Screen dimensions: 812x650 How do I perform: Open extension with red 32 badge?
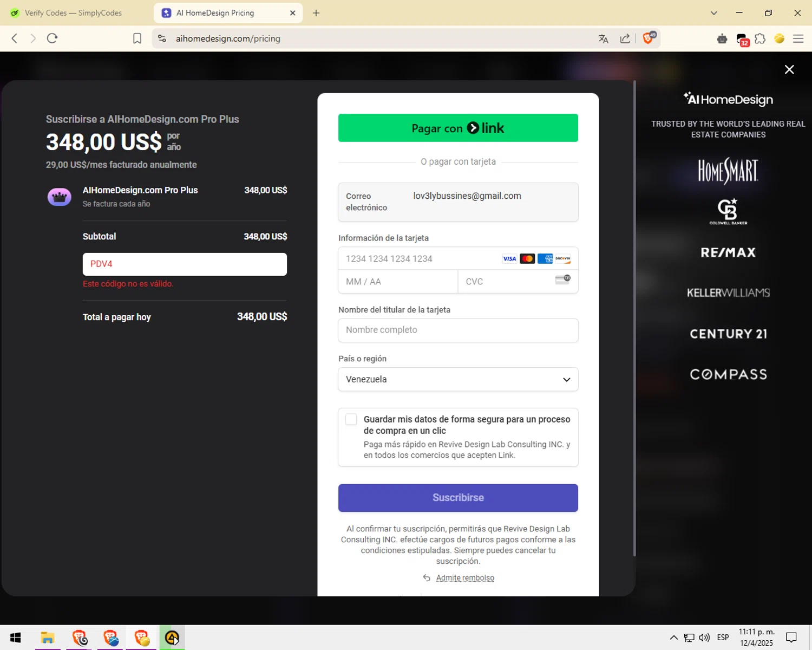coord(742,40)
